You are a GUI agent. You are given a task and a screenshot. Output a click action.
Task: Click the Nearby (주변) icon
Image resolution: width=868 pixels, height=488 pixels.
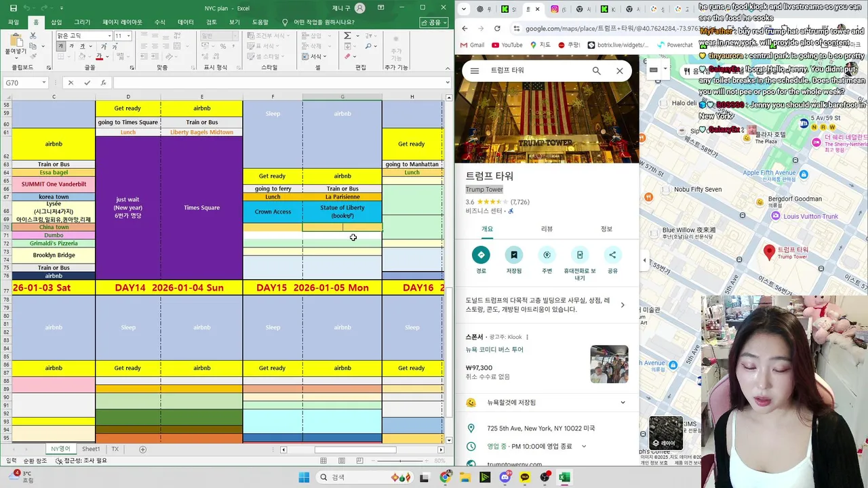(x=547, y=255)
